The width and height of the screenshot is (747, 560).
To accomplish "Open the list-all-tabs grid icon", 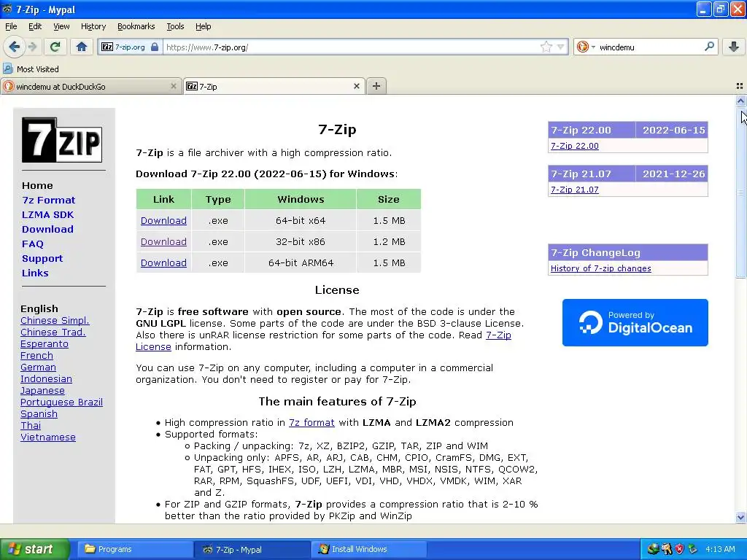I will click(740, 86).
